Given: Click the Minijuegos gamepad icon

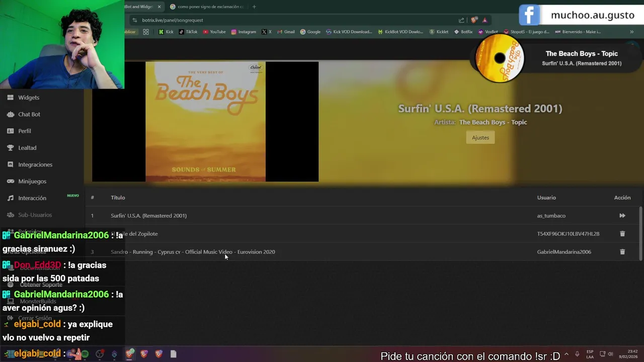Looking at the screenshot, I should 10,181.
